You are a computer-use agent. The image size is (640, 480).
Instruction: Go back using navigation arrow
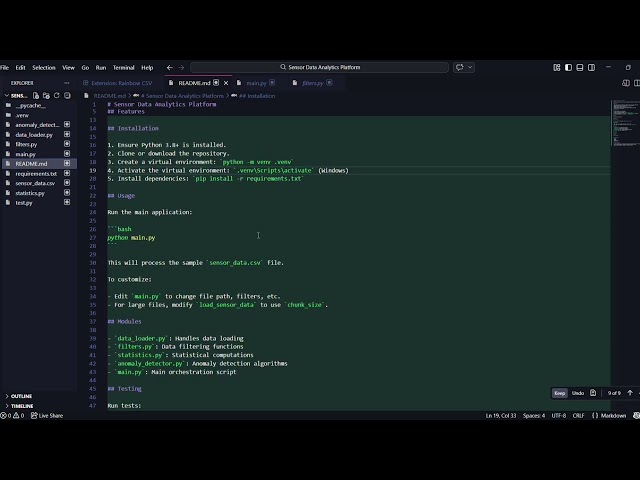pos(169,67)
